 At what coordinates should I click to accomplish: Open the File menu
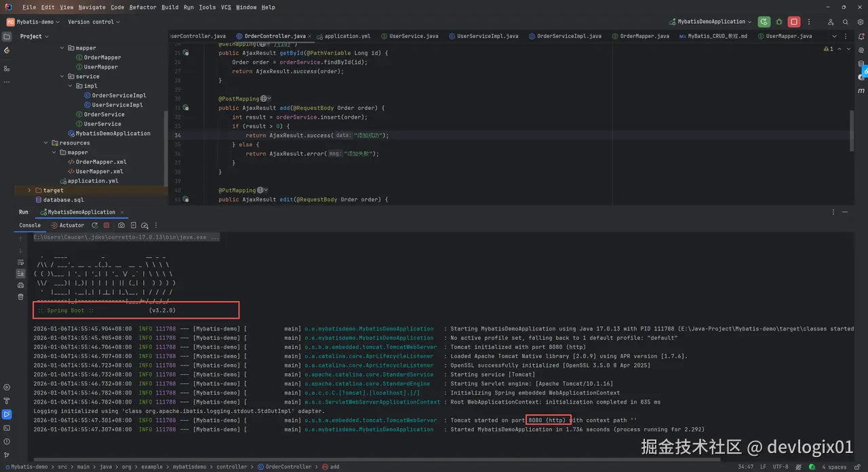pyautogui.click(x=29, y=7)
